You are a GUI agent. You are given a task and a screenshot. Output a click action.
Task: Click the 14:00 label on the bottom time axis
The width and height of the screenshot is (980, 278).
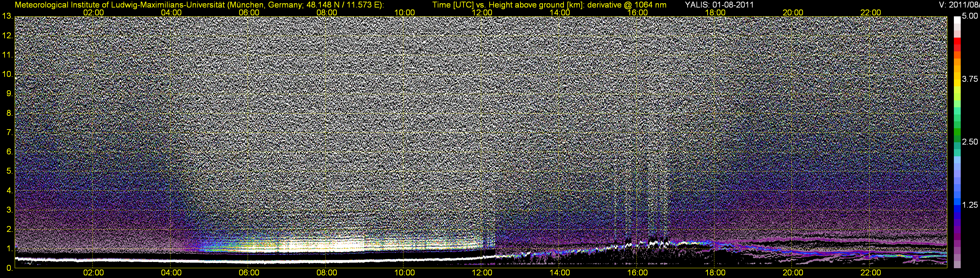tap(560, 273)
